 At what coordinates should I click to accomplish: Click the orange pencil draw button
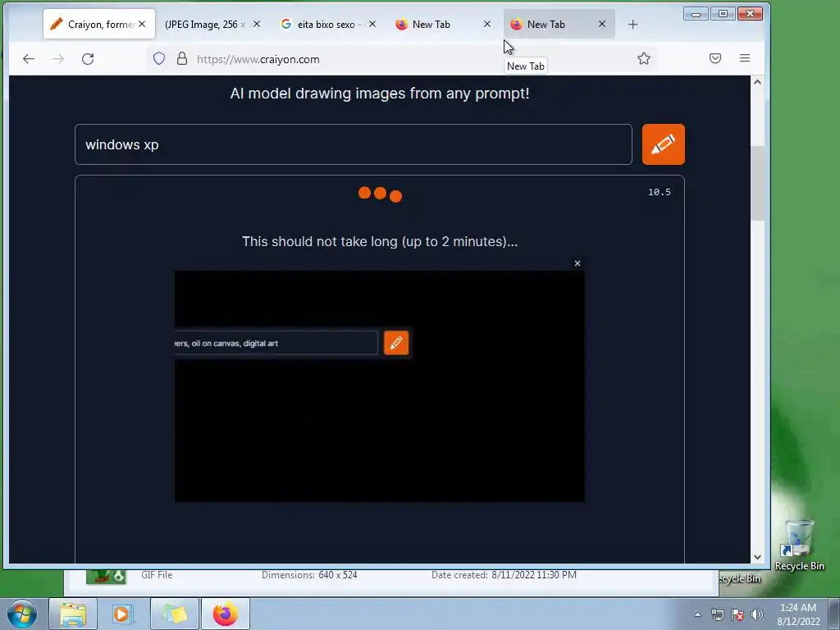663,144
